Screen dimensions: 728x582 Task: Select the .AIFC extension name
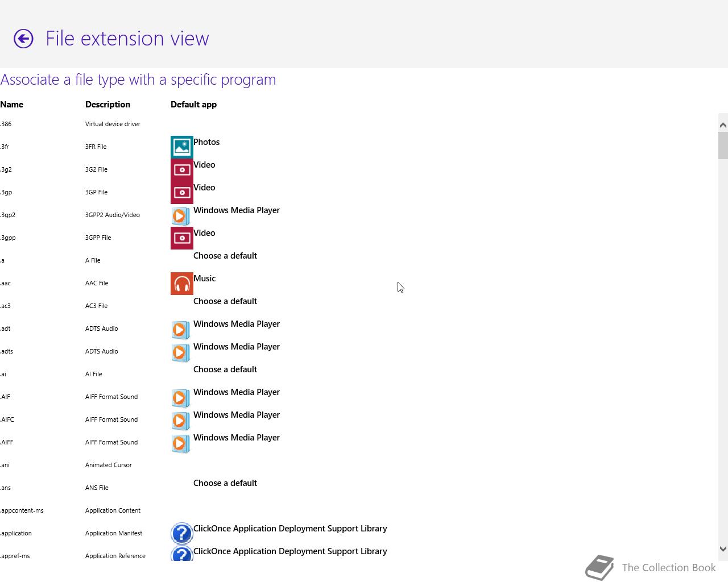click(7, 419)
